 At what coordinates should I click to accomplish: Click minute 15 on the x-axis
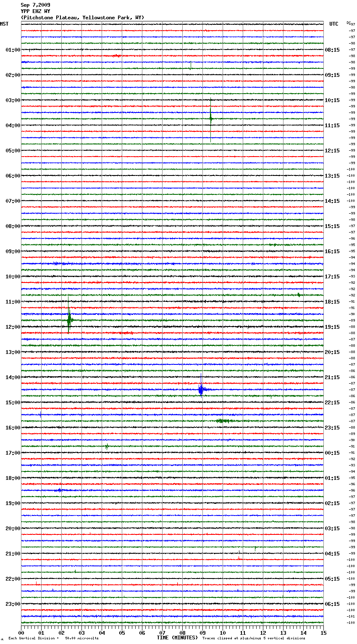[323, 633]
